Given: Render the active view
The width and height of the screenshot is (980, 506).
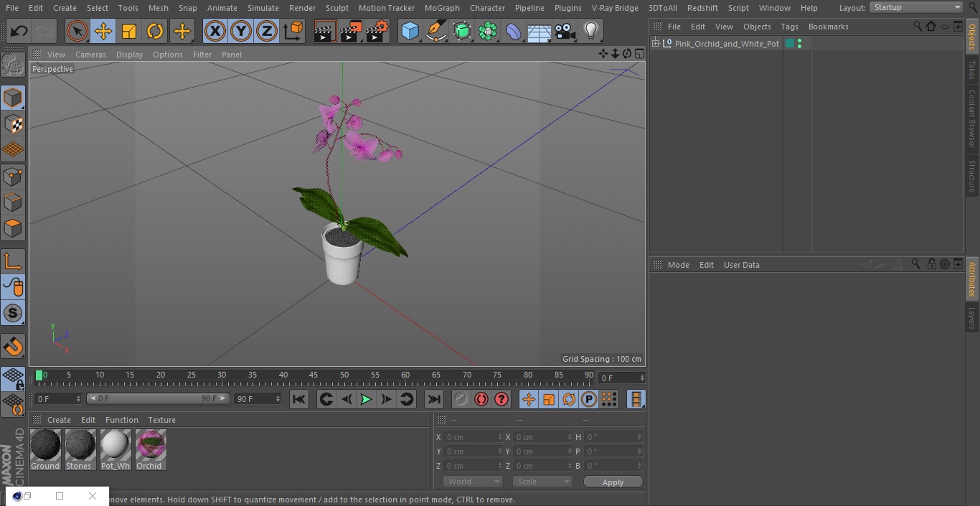Looking at the screenshot, I should (x=325, y=31).
